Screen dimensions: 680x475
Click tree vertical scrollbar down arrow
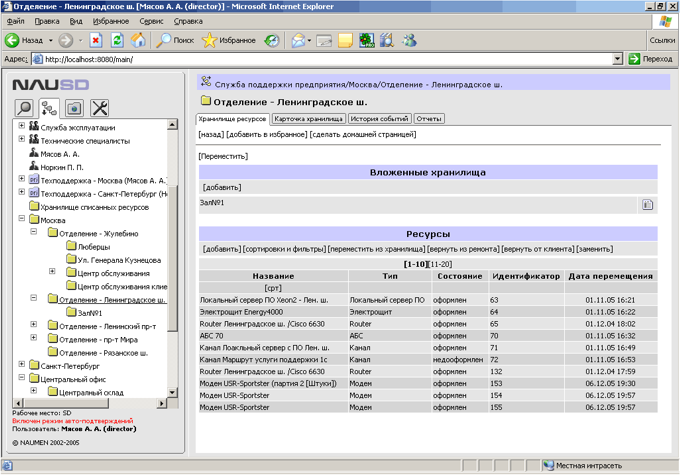(172, 392)
